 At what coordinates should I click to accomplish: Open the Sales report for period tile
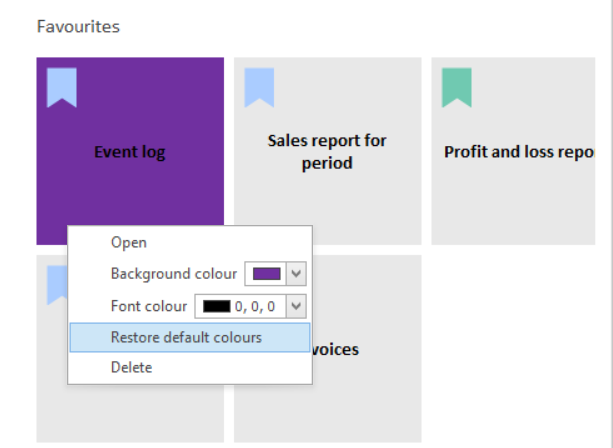click(x=327, y=151)
